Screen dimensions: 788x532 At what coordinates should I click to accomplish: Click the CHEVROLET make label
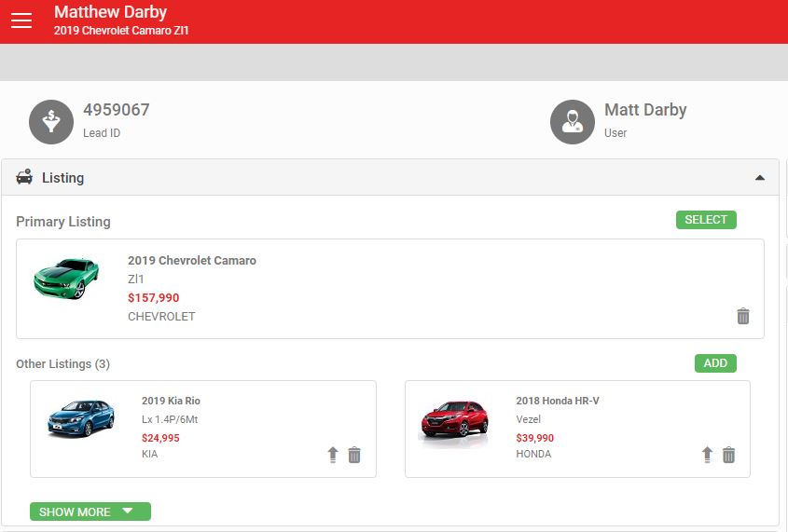[161, 317]
